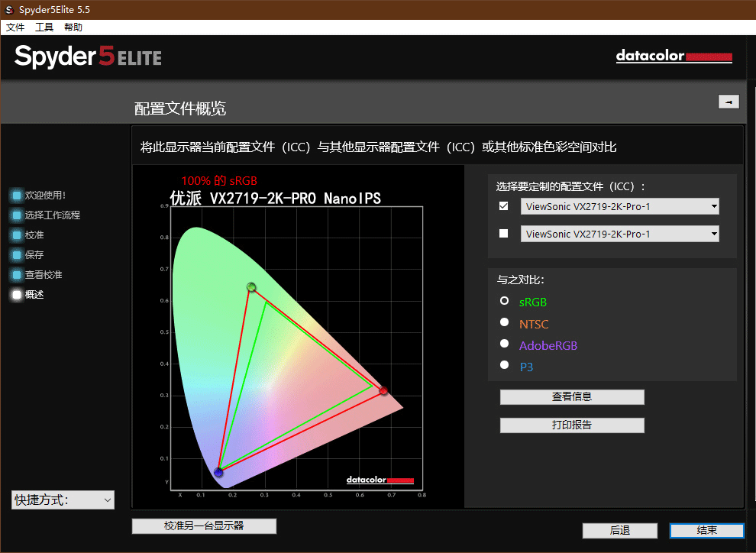The width and height of the screenshot is (756, 553).
Task: Click the Spyder5Elite title bar app icon
Action: click(8, 10)
